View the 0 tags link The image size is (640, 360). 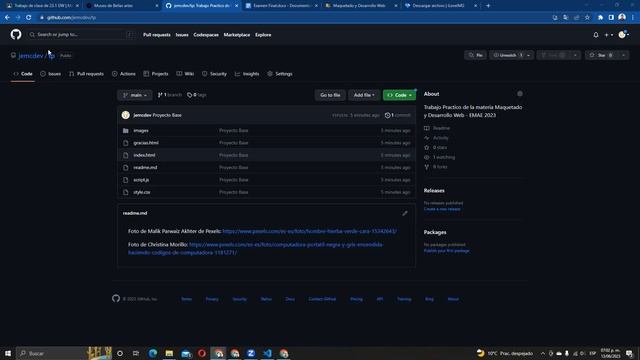pyautogui.click(x=197, y=95)
